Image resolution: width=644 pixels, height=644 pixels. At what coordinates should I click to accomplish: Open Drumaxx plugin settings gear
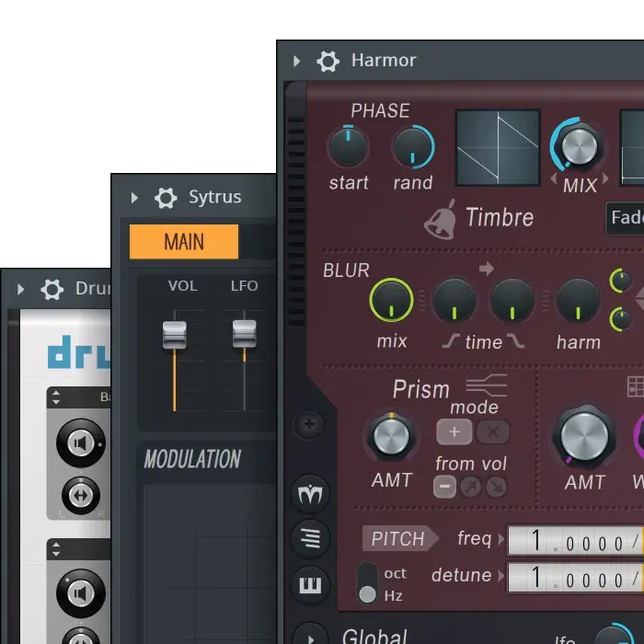[x=52, y=290]
